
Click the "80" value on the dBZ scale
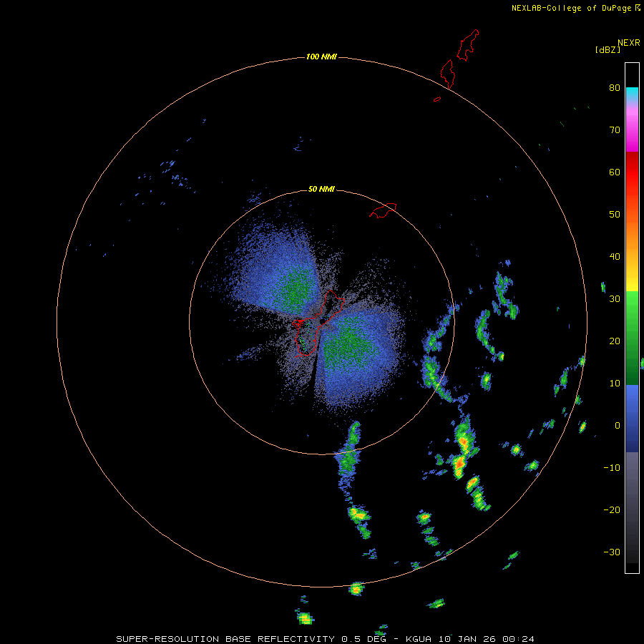615,87
